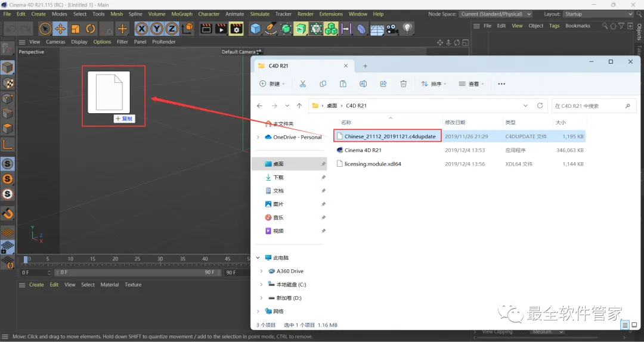
Task: Open the Object Manager Tags menu
Action: [554, 26]
